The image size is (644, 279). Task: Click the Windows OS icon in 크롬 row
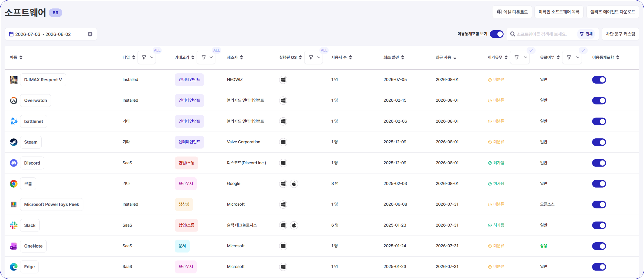(283, 184)
